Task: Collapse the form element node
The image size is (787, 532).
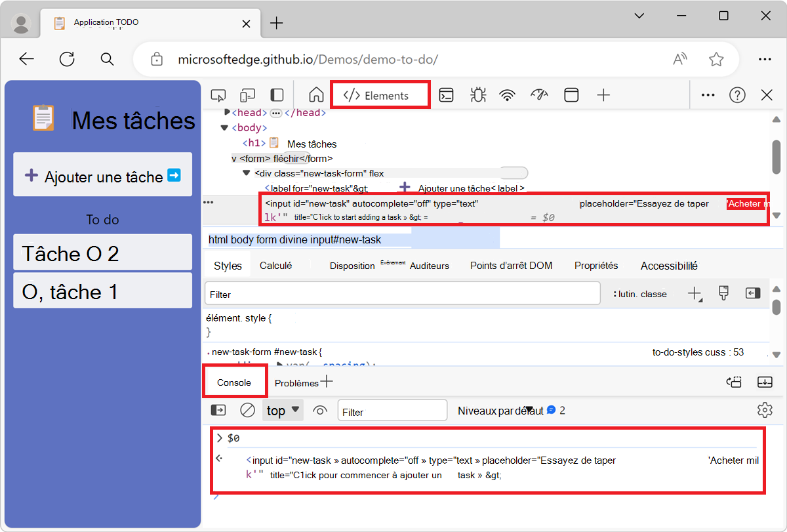Action: point(234,158)
